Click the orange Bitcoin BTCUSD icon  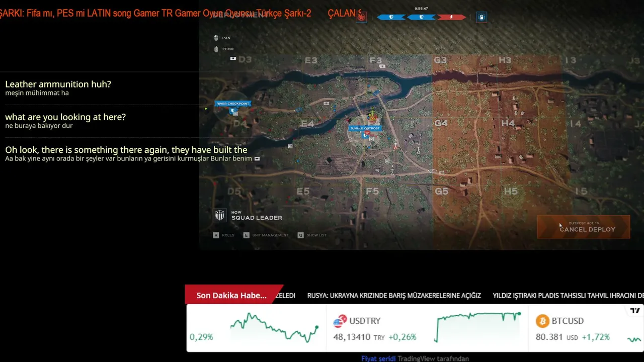point(542,321)
